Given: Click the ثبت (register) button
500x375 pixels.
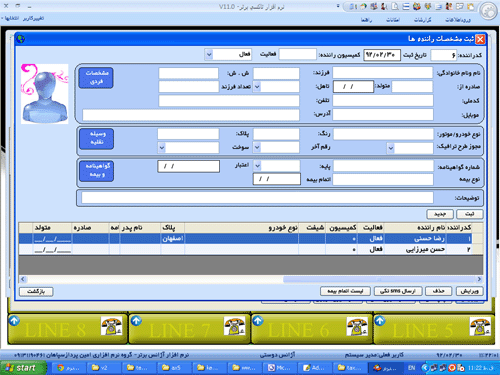Looking at the screenshot, I should 469,214.
